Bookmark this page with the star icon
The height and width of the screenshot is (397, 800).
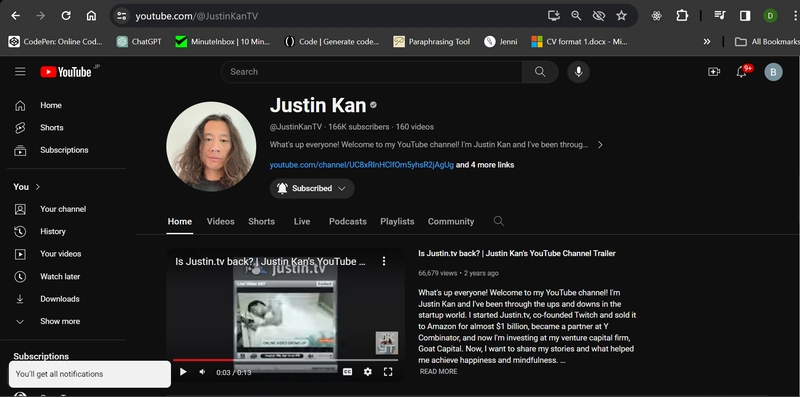click(x=621, y=16)
